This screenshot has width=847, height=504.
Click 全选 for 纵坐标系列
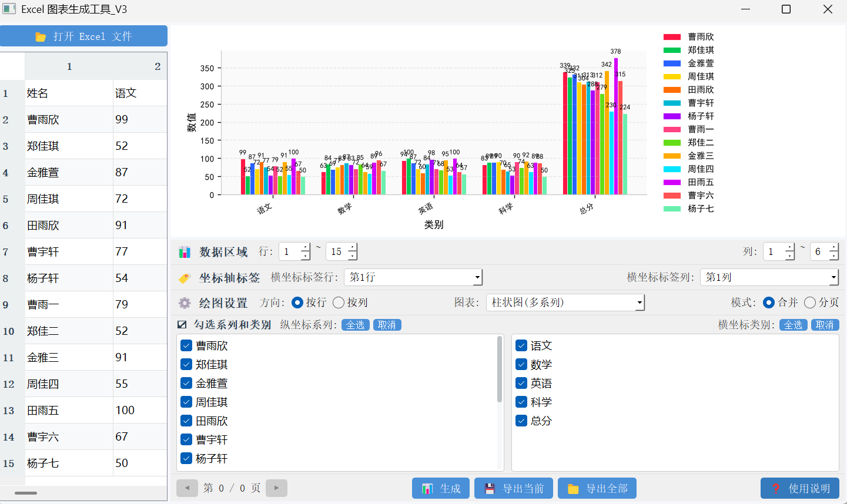coord(356,325)
